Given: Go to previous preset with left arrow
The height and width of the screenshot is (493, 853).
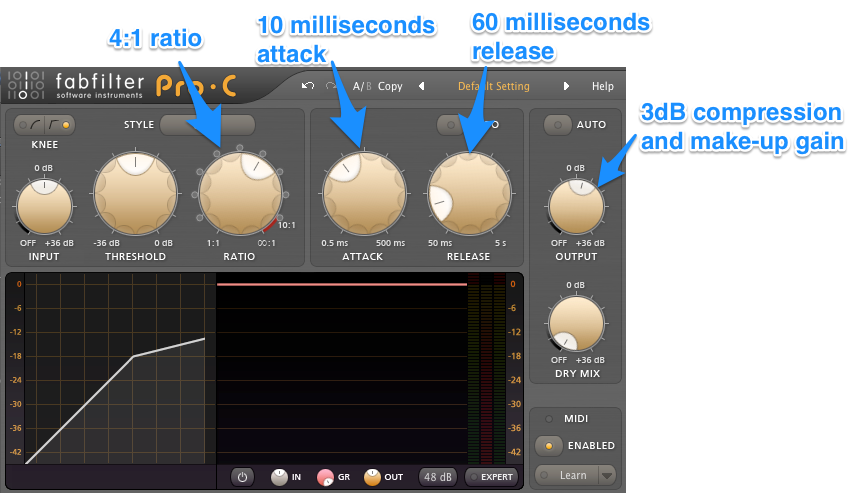Looking at the screenshot, I should click(x=421, y=86).
